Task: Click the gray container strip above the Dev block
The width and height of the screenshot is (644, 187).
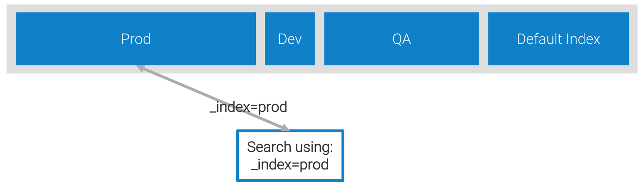Action: [x=290, y=9]
